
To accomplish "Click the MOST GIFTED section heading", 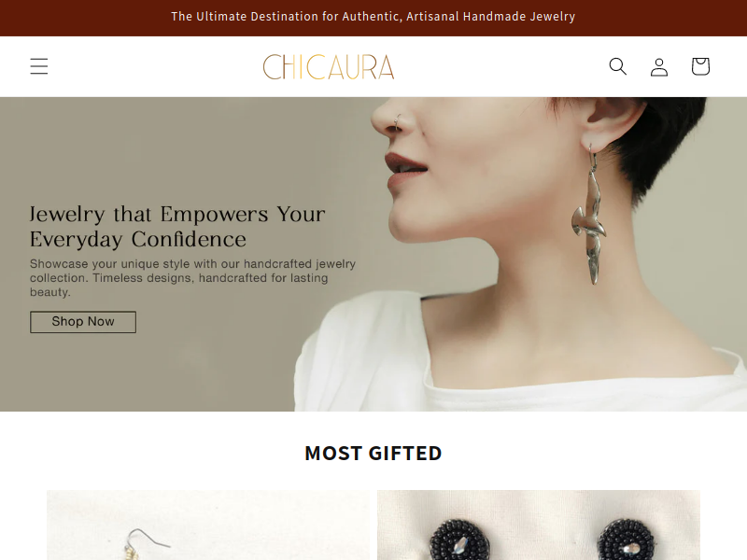I will tap(373, 453).
